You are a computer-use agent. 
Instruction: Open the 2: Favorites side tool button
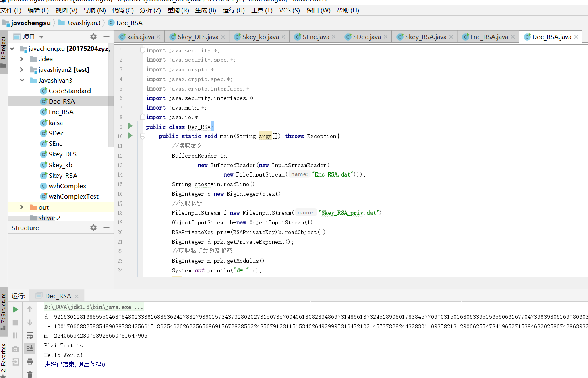[x=4, y=359]
